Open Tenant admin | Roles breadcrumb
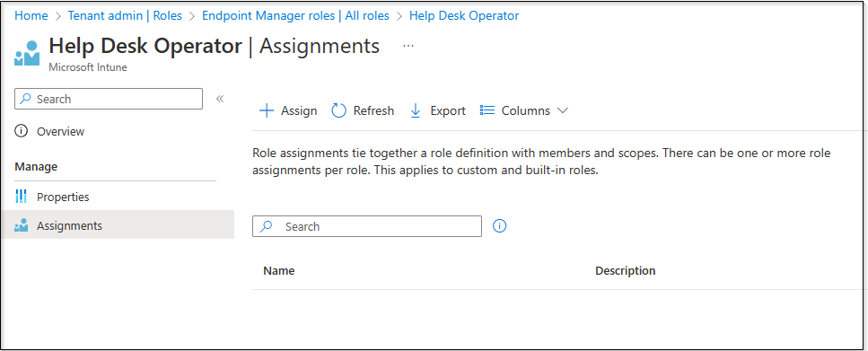The width and height of the screenshot is (868, 351). [x=125, y=15]
